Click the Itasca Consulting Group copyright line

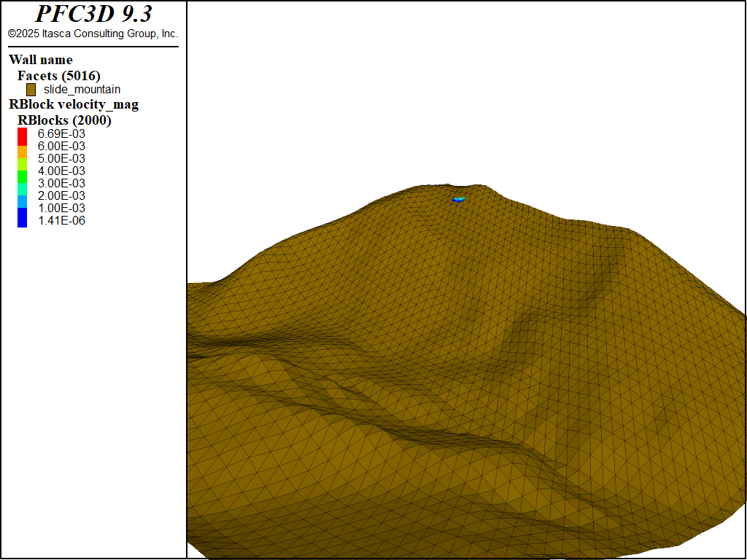(93, 34)
